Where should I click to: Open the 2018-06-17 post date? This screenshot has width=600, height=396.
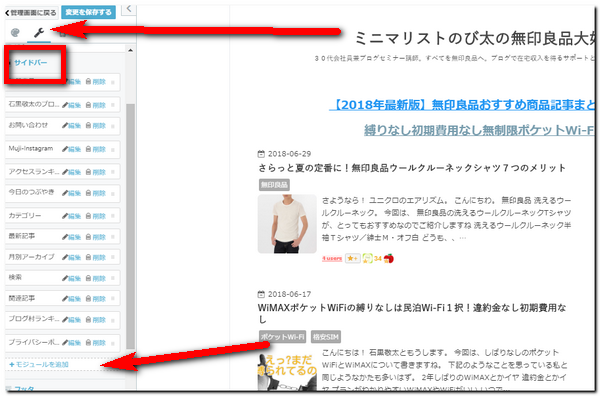(289, 294)
